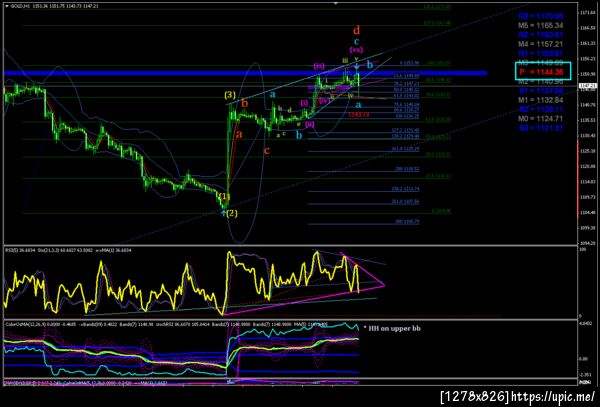Click the current price tag 1147.21 on the axis

tap(589, 86)
